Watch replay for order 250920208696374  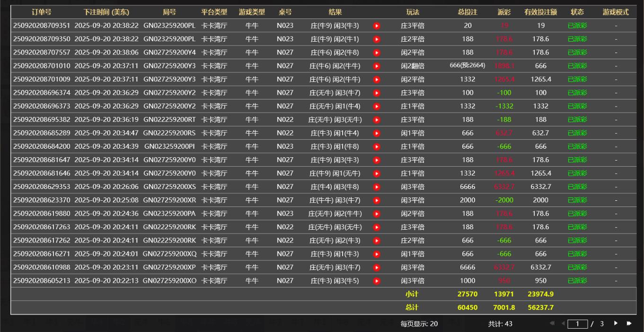coord(377,93)
